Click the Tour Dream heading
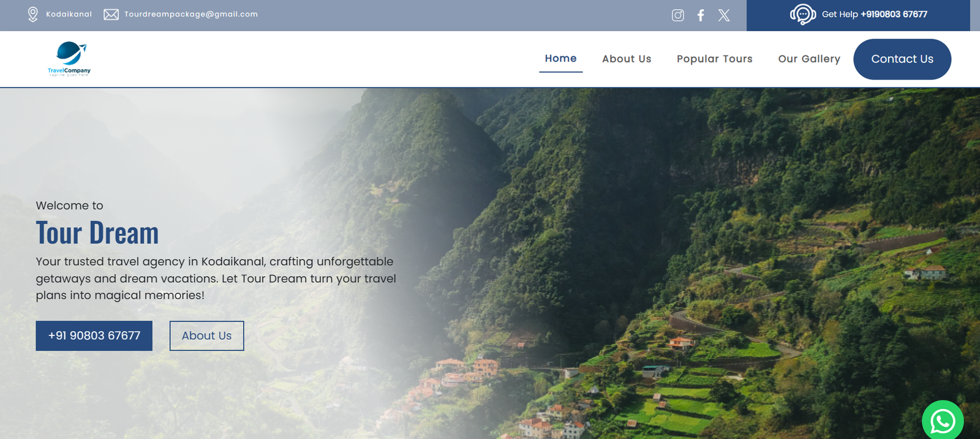Viewport: 980px width, 439px height. click(97, 233)
